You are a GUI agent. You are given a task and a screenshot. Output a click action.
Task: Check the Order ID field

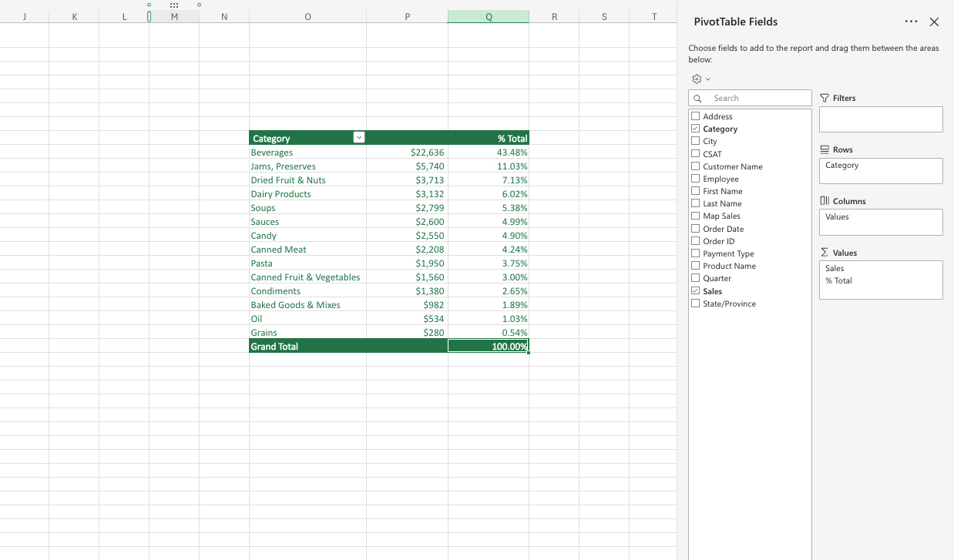tap(696, 241)
